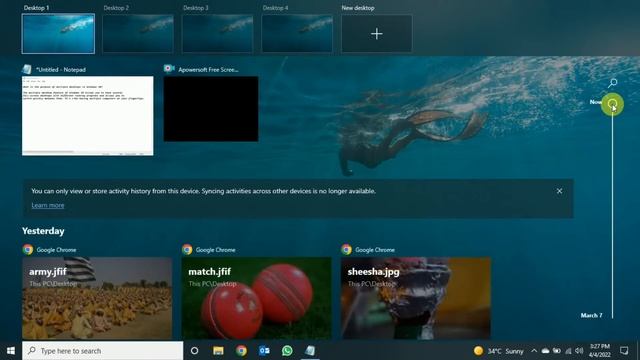Open Outlook from the taskbar
The height and width of the screenshot is (360, 640).
(x=264, y=351)
